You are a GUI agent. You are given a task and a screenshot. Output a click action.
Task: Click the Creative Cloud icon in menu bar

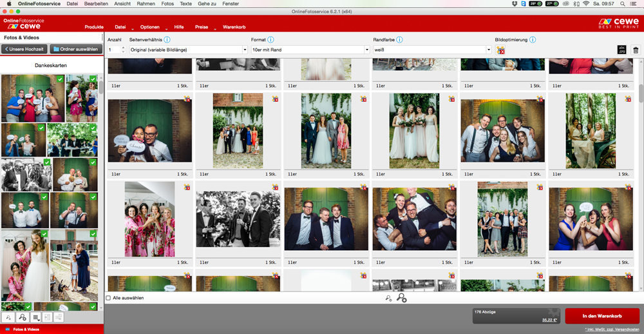click(x=565, y=4)
